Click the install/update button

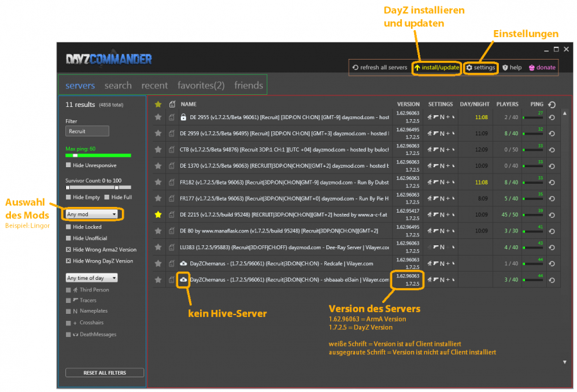coord(437,67)
